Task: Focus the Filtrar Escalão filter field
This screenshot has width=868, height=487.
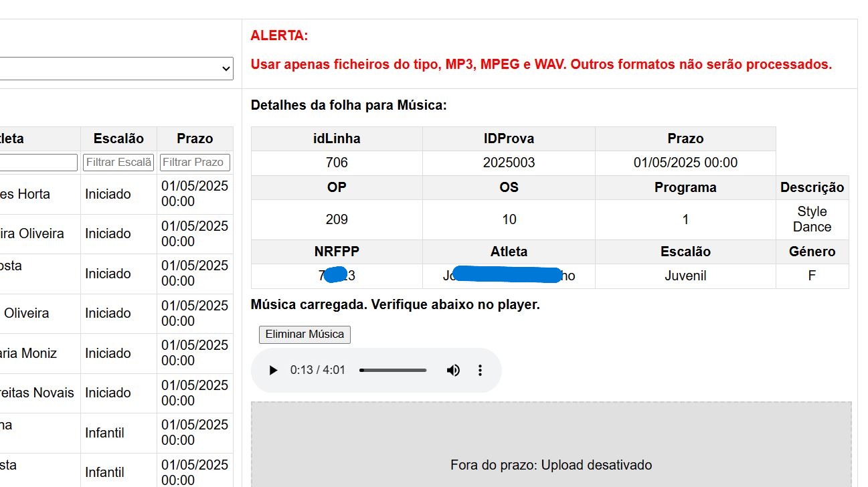Action: pos(118,163)
